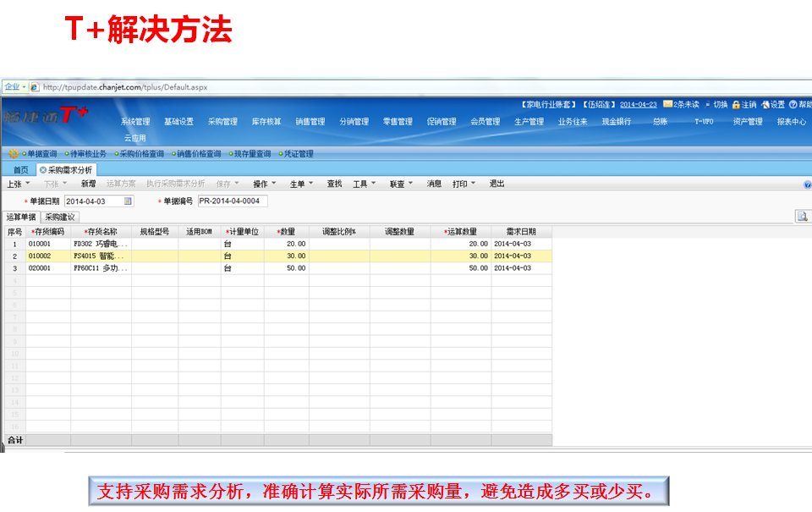Click the 运算方案 toolbar button
This screenshot has height=512, width=812.
(121, 184)
